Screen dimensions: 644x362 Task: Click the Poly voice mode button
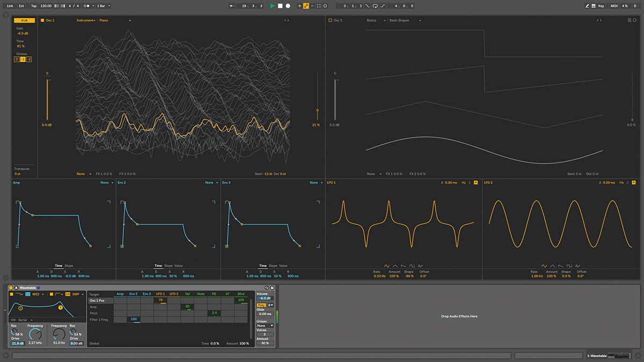pyautogui.click(x=261, y=305)
